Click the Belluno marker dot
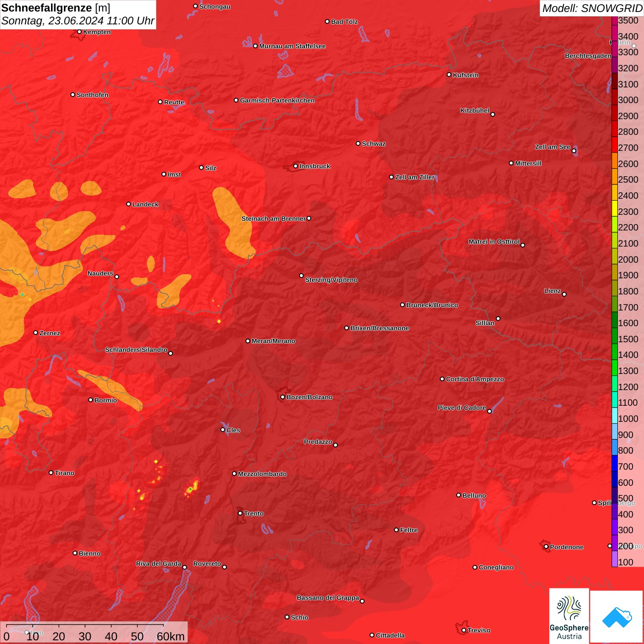Image resolution: width=644 pixels, height=644 pixels. click(458, 495)
